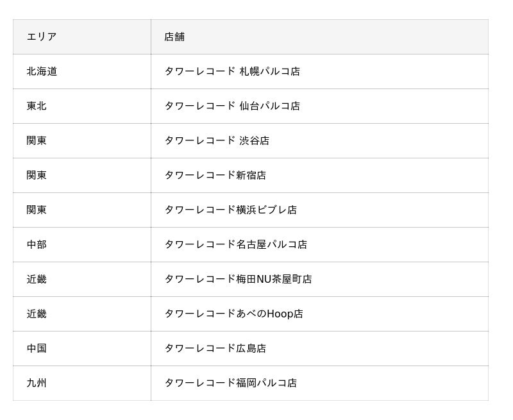Select 関東 cell beside 横浜ビブレ店 row
The height and width of the screenshot is (420, 513).
click(x=37, y=210)
